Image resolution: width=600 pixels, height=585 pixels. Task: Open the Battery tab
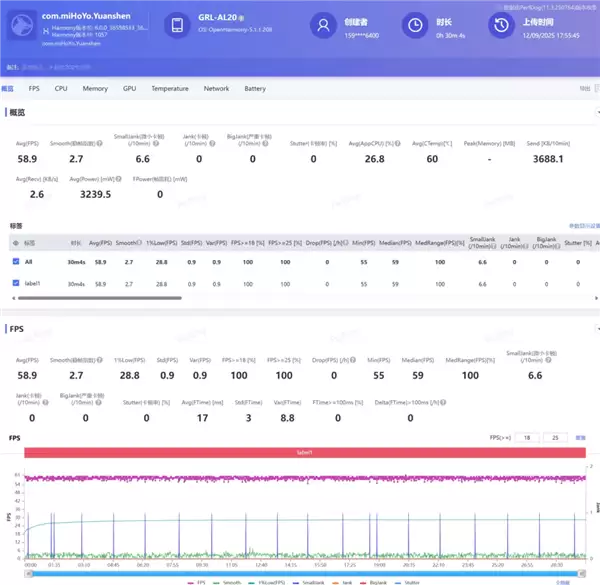[255, 89]
